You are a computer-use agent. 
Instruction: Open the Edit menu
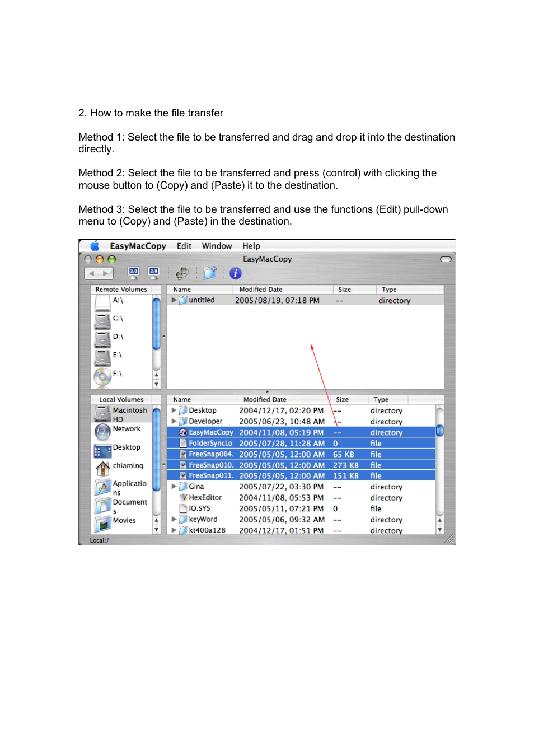[184, 246]
